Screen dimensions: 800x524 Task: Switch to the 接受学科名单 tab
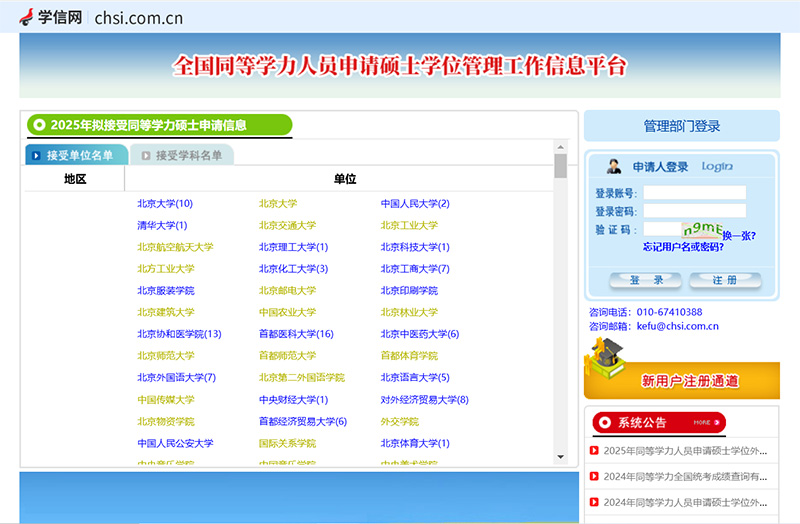(x=182, y=156)
